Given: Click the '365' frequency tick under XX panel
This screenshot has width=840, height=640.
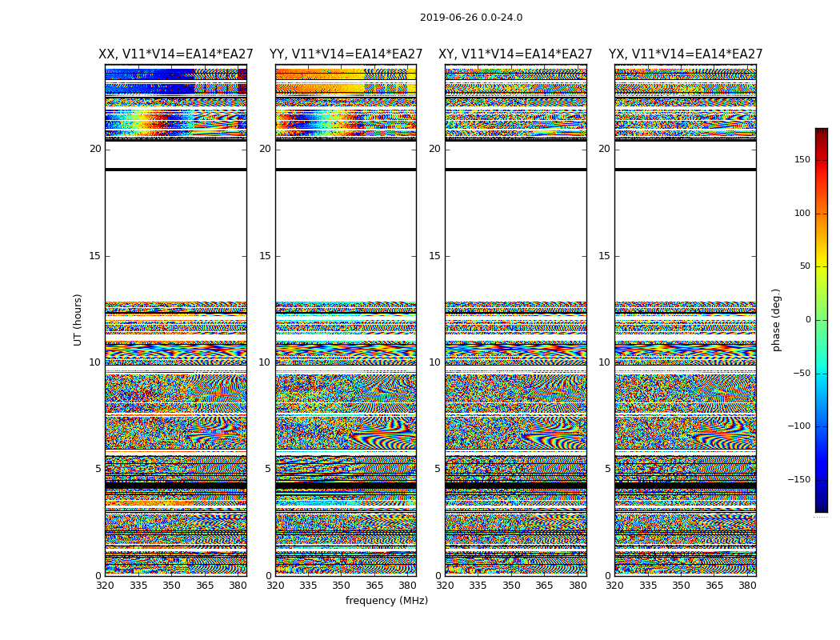Looking at the screenshot, I should (205, 586).
